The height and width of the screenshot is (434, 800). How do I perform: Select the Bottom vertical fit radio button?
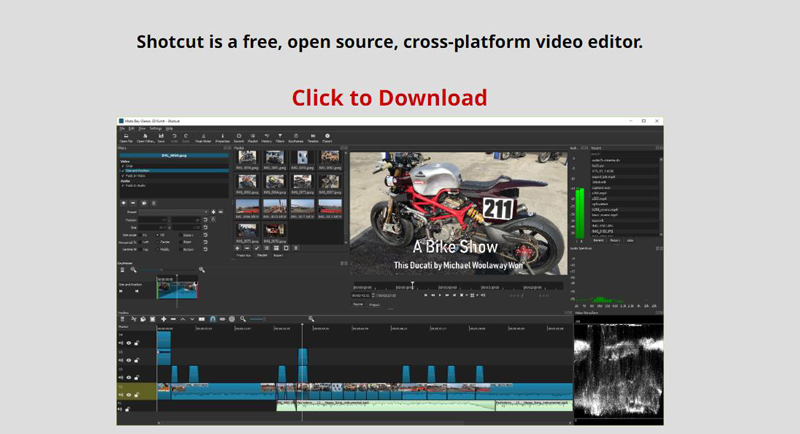click(181, 249)
